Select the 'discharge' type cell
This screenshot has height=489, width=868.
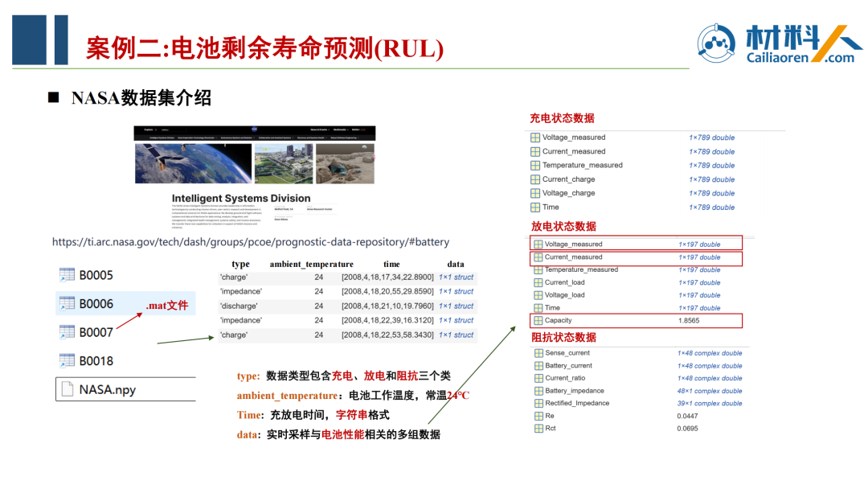pos(239,306)
